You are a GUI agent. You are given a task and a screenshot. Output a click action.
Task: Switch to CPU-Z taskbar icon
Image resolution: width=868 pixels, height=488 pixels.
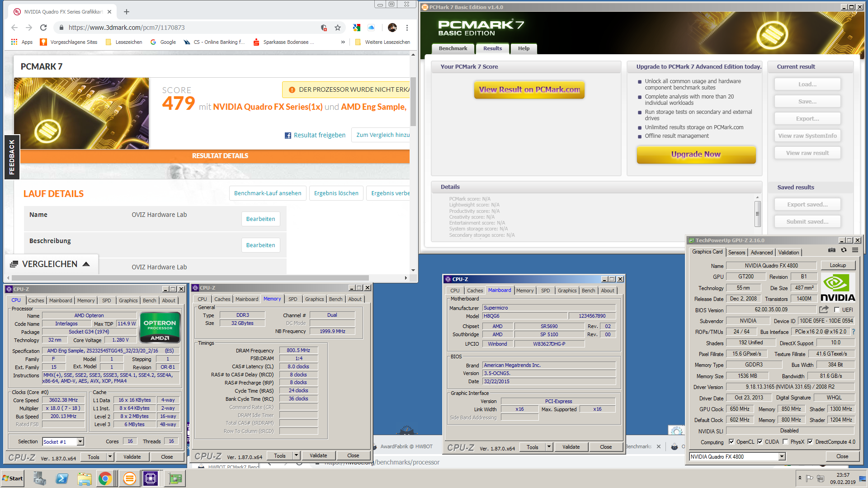point(151,479)
